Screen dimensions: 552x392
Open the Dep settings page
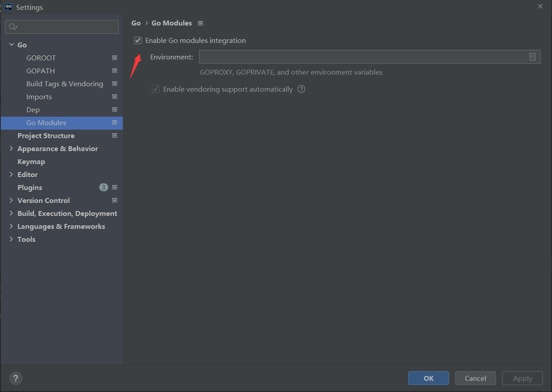pyautogui.click(x=33, y=110)
